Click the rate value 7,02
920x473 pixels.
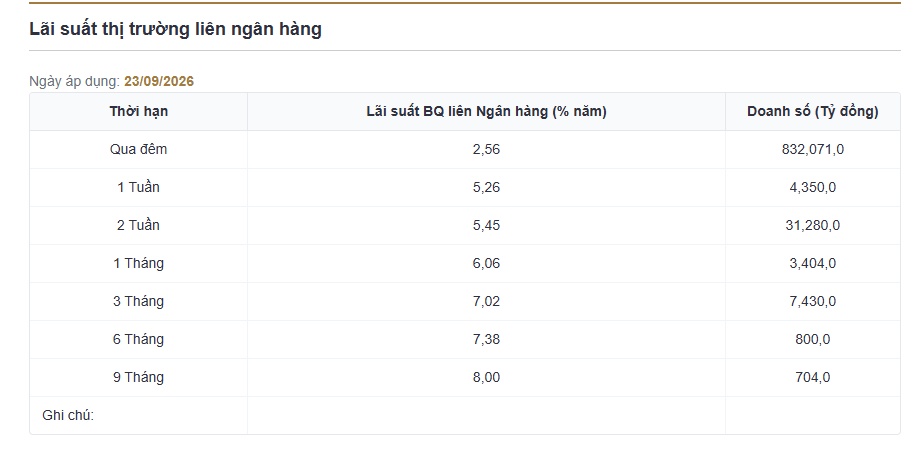[486, 301]
